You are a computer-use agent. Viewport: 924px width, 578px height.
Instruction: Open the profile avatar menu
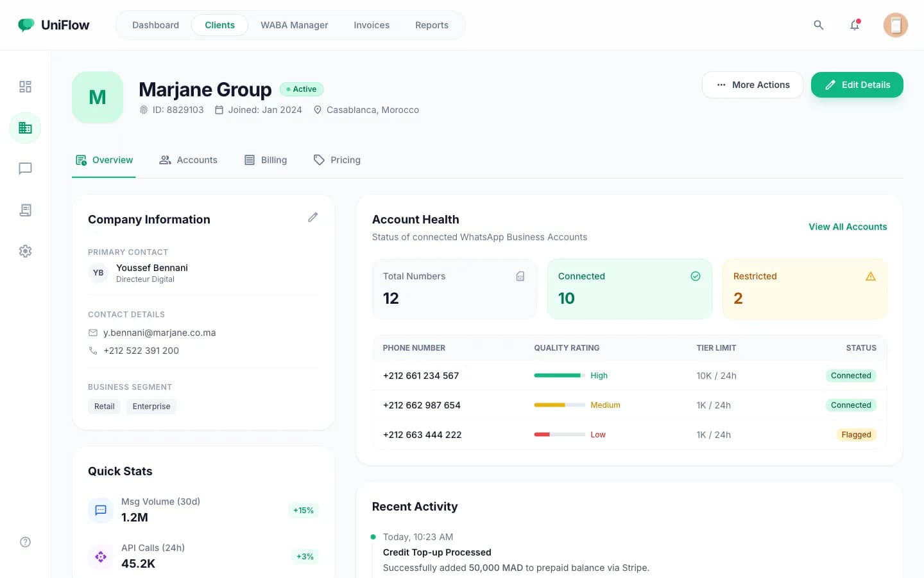tap(895, 25)
